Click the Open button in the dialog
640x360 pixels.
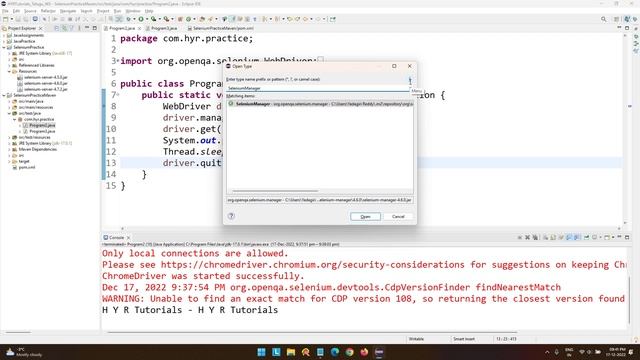point(365,216)
